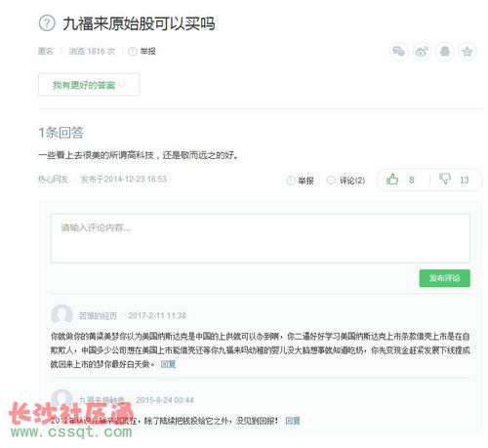
Task: Click the view count 浏览 1816 次
Action: click(92, 51)
